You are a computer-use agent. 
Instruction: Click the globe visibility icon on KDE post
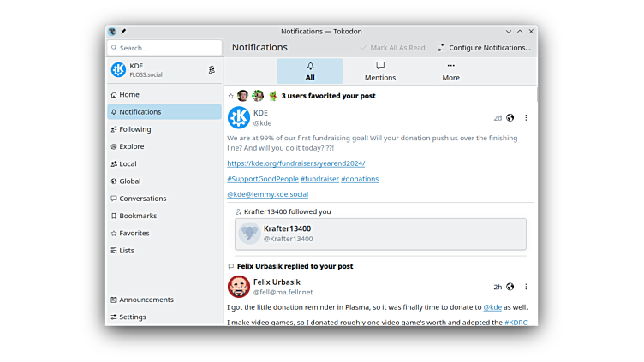(510, 118)
